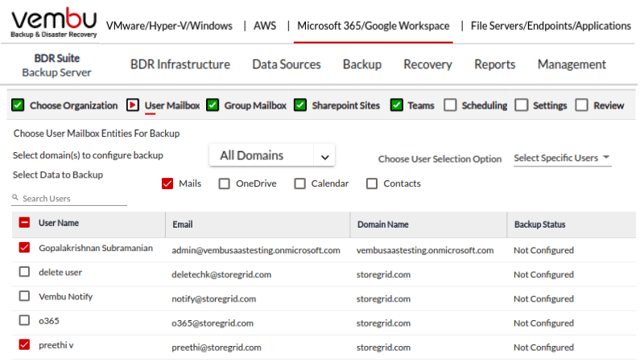Click the Domain Name column header
Image resolution: width=644 pixels, height=362 pixels.
(383, 224)
